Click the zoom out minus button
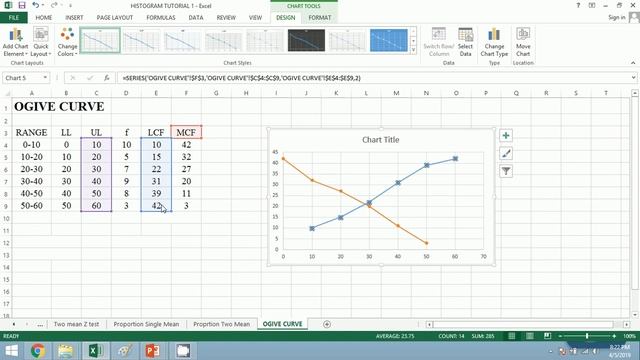 560,336
